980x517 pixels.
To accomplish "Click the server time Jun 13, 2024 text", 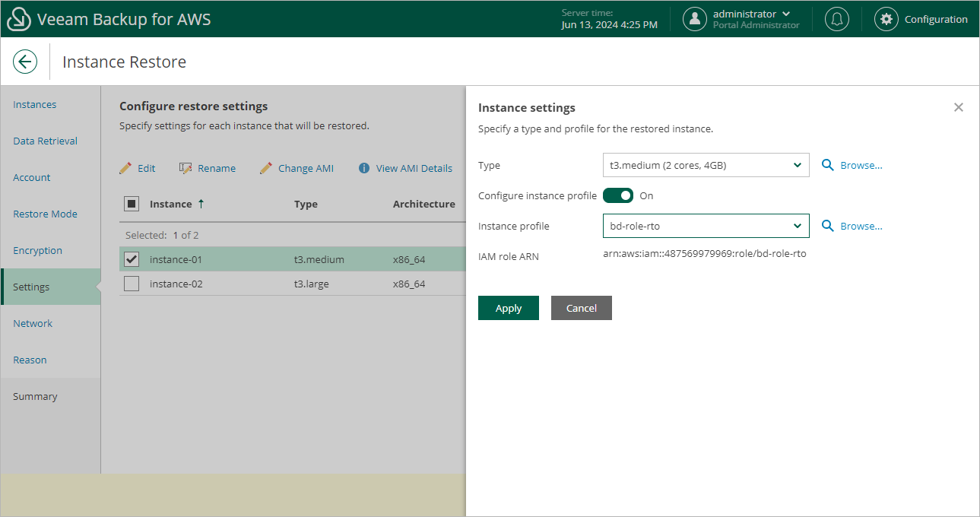I will [x=609, y=24].
